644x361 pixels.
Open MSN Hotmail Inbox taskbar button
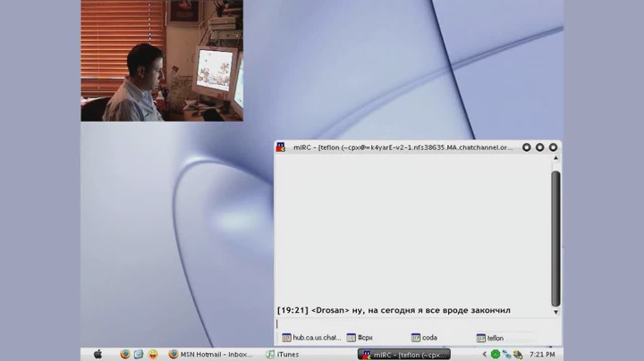point(211,354)
